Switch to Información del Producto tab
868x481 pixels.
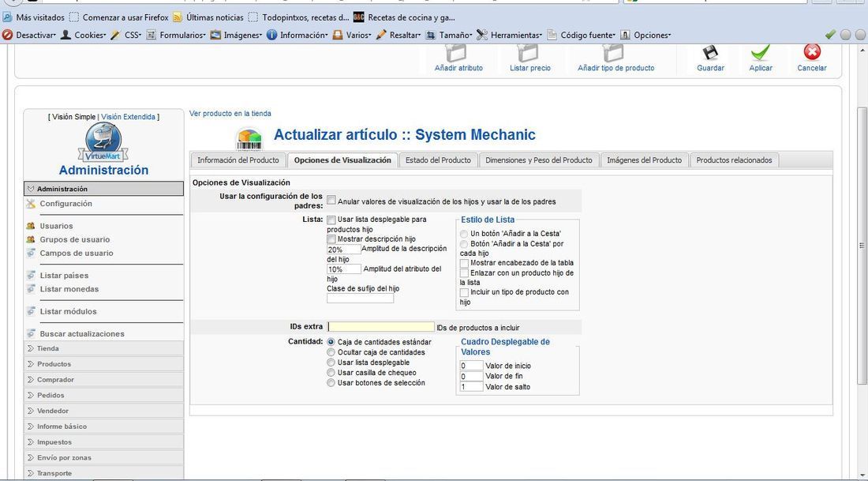(238, 160)
